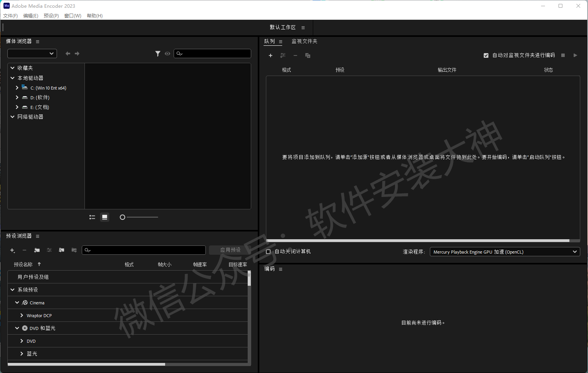Click the preset browser search field
Viewport: 588px width, 373px height.
pyautogui.click(x=144, y=250)
